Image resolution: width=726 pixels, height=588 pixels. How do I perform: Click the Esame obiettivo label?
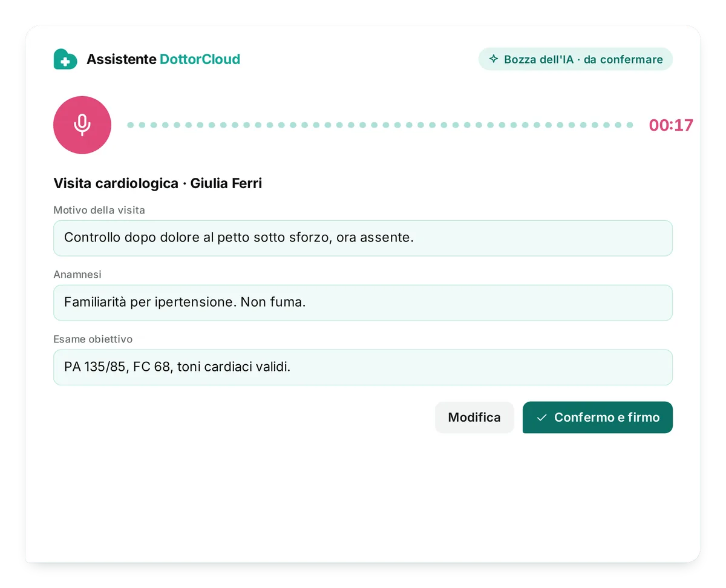click(93, 339)
